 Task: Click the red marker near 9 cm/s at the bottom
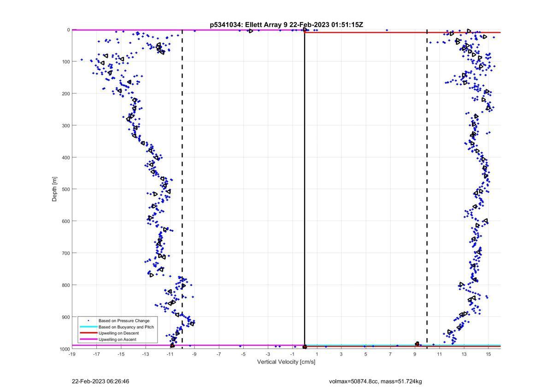[417, 344]
